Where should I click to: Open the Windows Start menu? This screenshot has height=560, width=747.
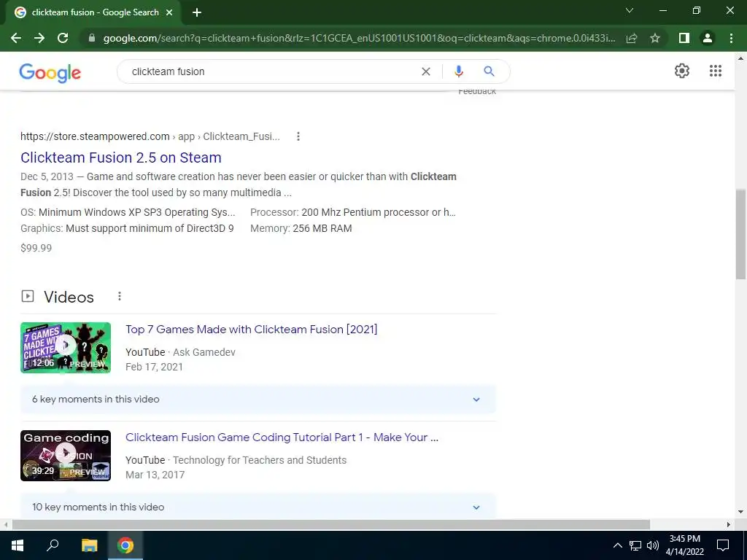point(18,545)
